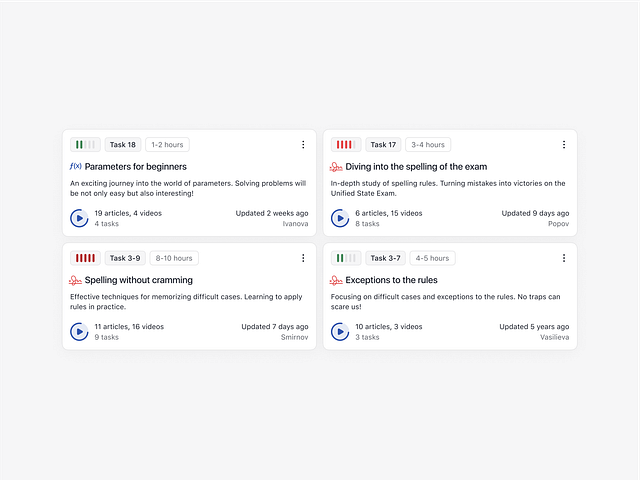Open the three-dot menu on Spelling without cramming card
Image resolution: width=640 pixels, height=480 pixels.
point(303,258)
